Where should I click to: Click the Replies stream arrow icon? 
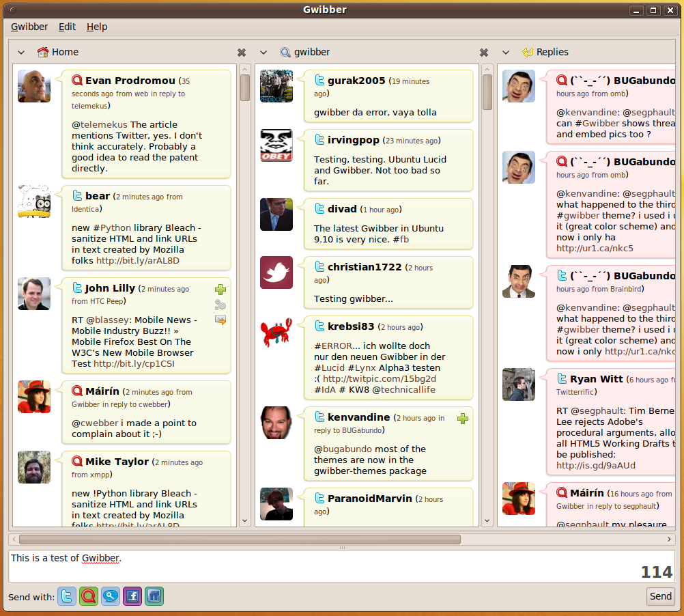click(x=528, y=53)
